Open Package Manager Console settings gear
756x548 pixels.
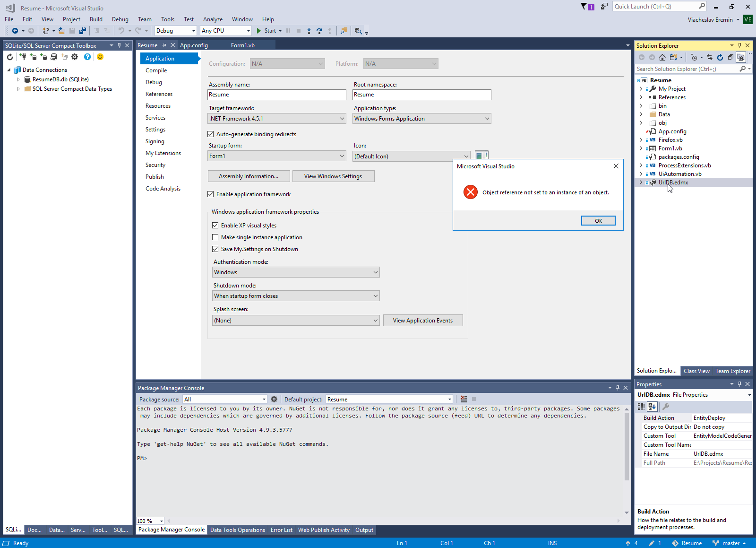[x=274, y=399]
